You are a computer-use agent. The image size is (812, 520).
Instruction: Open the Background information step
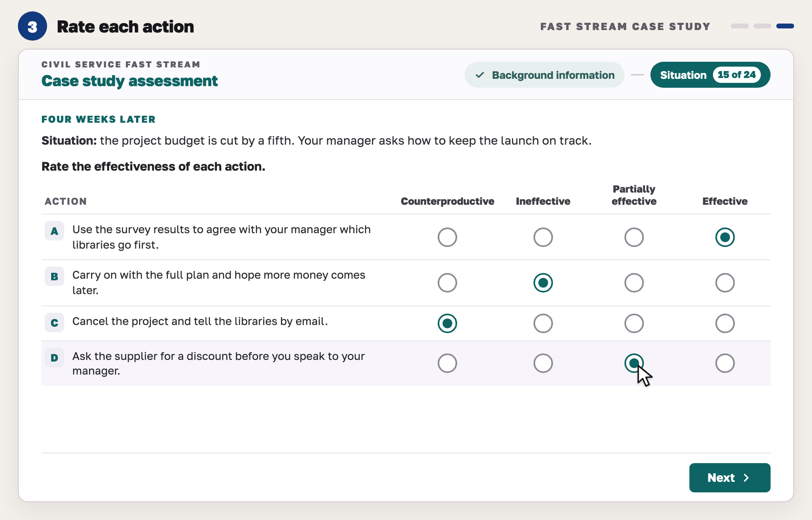pyautogui.click(x=544, y=75)
